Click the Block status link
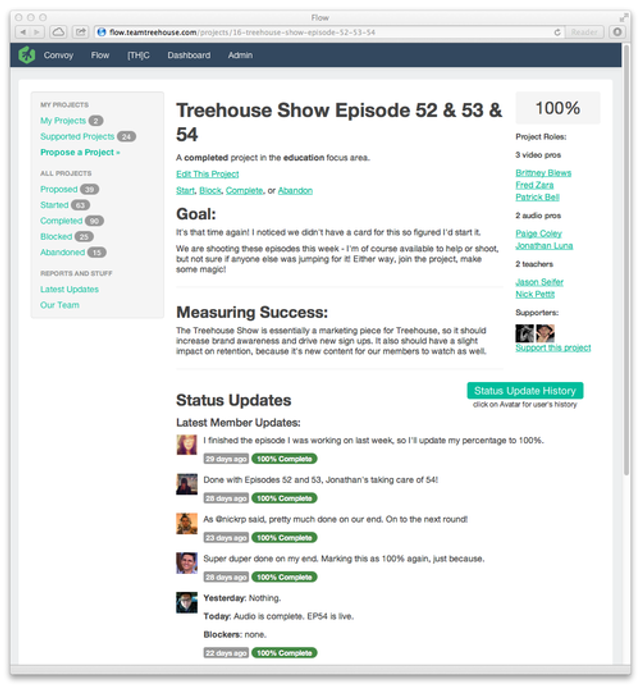 [x=210, y=191]
